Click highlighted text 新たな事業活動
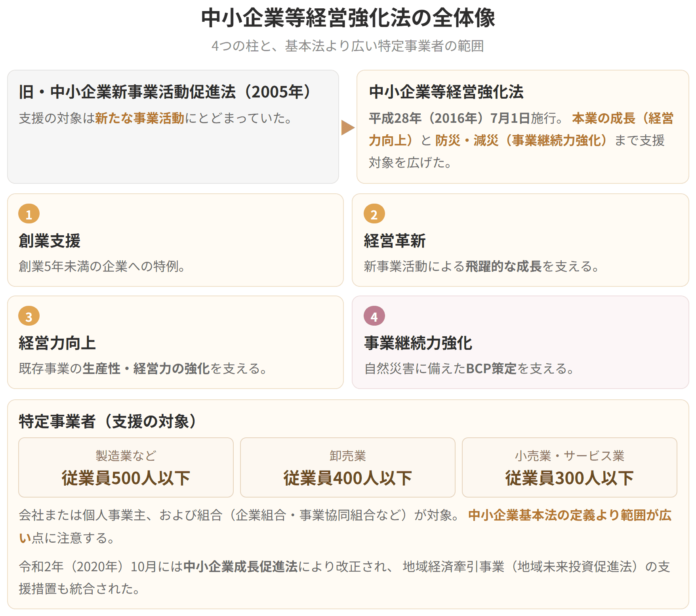The image size is (696, 616). click(x=140, y=118)
